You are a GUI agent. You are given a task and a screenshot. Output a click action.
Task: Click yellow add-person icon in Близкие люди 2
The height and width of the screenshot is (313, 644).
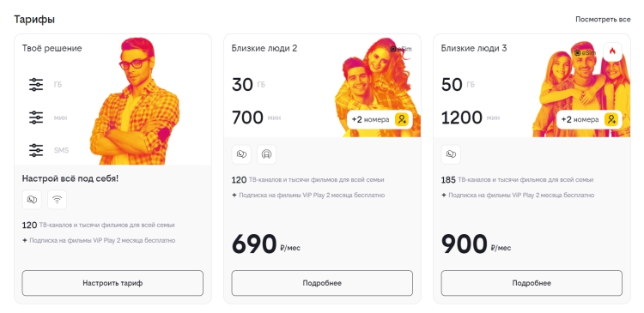pyautogui.click(x=401, y=119)
